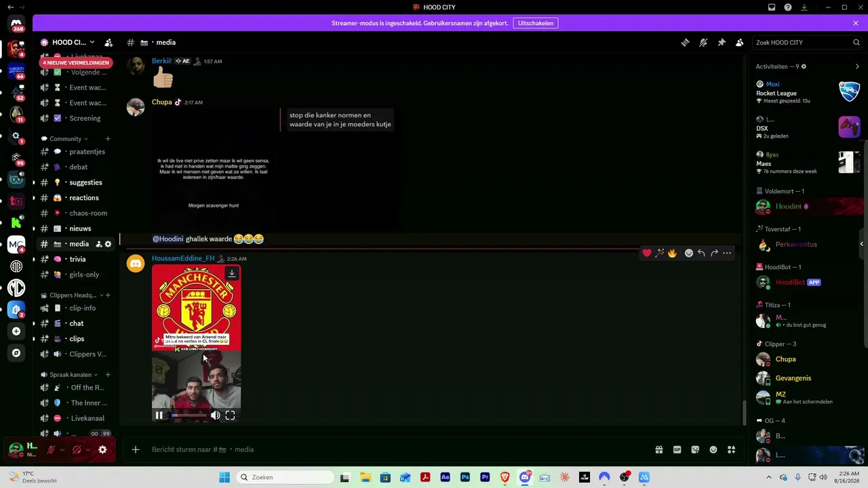This screenshot has width=868, height=488.
Task: Invite people with HOOD CITY header icon
Action: 108,42
